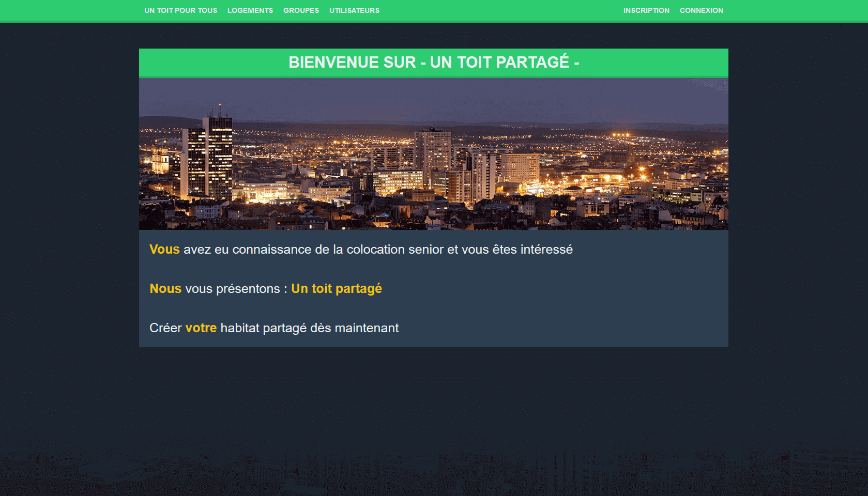Click the word intéressé in the first sentence
868x496 pixels.
pyautogui.click(x=546, y=250)
